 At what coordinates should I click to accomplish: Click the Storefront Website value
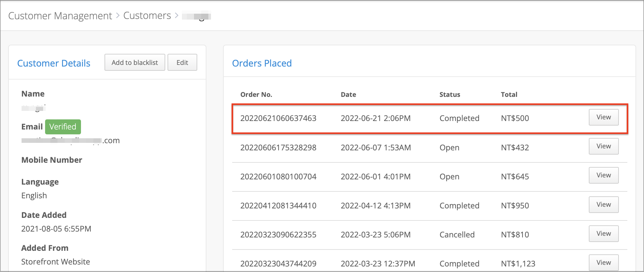coord(56,262)
